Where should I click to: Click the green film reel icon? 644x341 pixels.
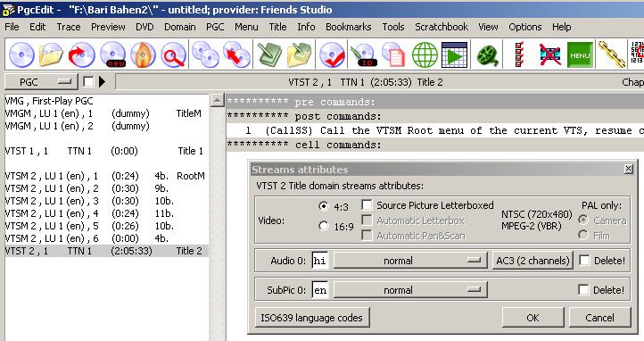coord(488,54)
